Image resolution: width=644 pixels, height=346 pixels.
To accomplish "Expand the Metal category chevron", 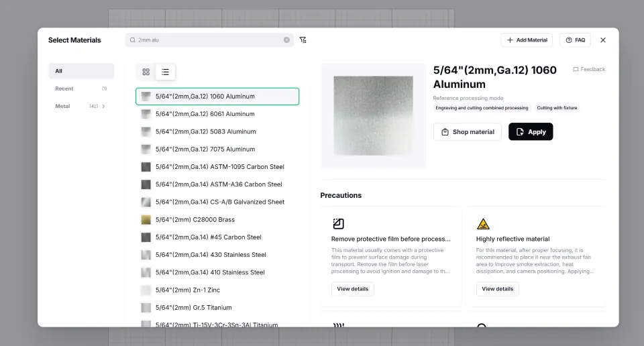I will pos(103,106).
